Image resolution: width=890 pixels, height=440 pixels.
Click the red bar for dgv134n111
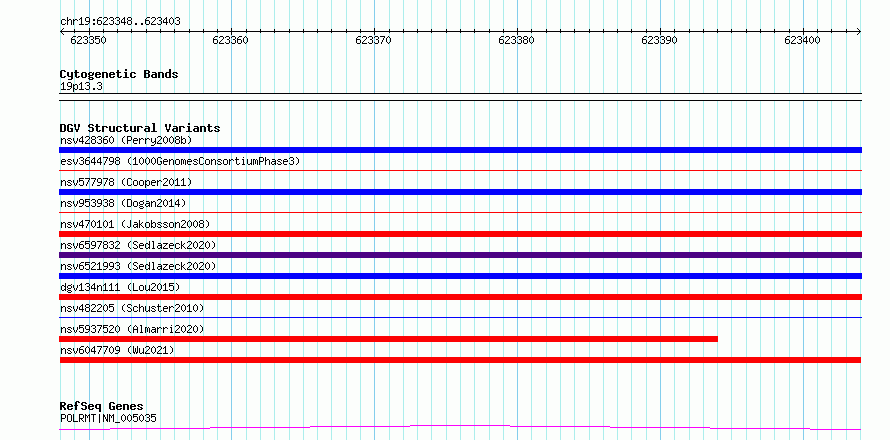460,297
